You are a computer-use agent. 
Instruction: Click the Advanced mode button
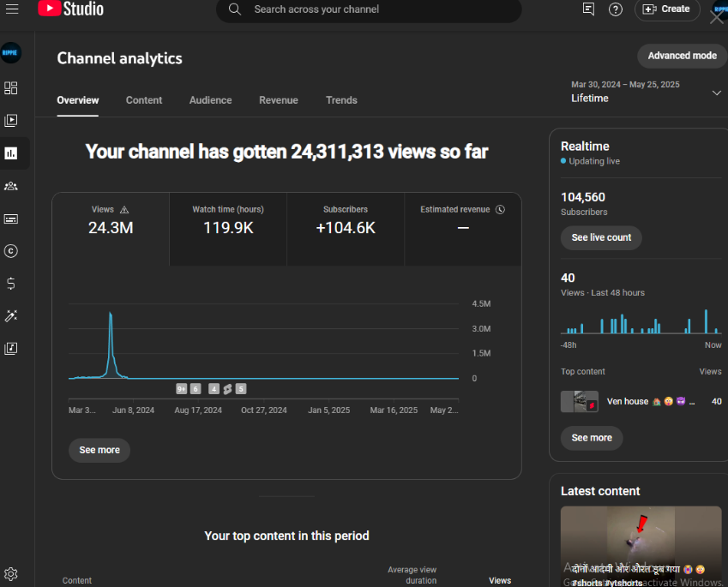tap(682, 56)
